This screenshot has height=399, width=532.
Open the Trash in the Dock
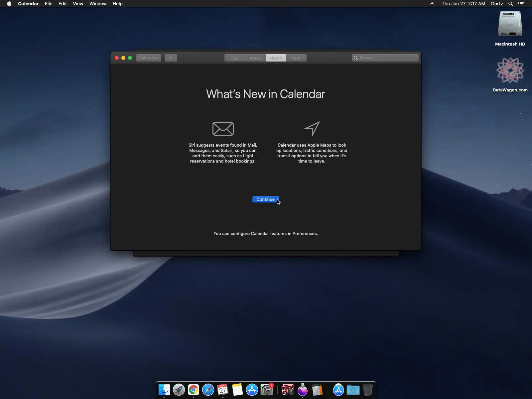click(367, 390)
